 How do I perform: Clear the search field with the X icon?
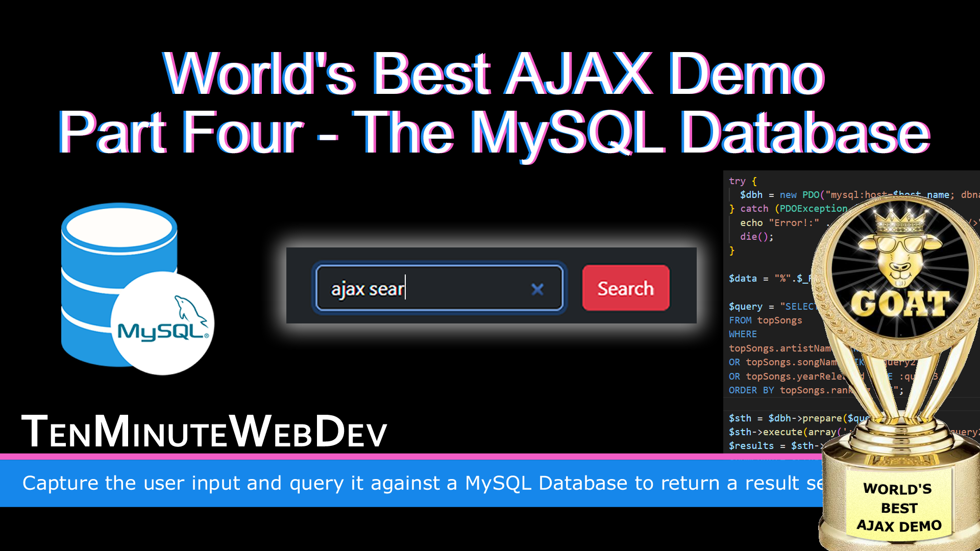click(x=537, y=289)
